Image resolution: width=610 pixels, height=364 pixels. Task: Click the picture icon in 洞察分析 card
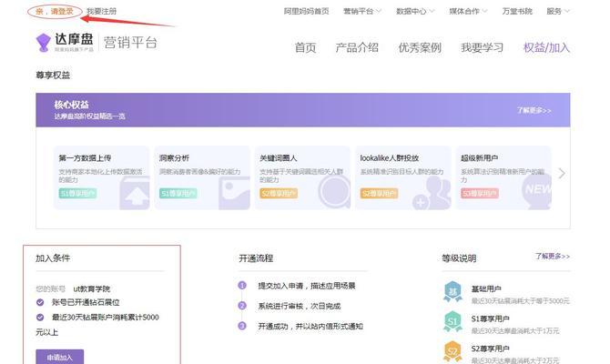pyautogui.click(x=234, y=193)
